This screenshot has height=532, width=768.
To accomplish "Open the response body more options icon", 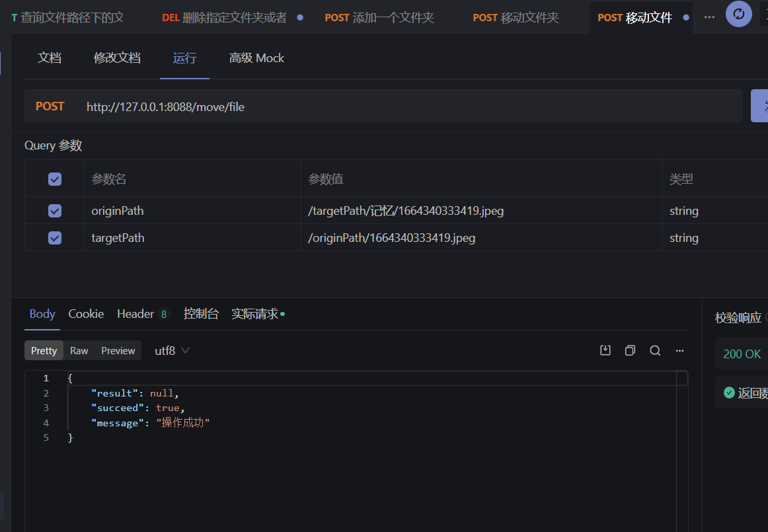I will click(x=679, y=350).
